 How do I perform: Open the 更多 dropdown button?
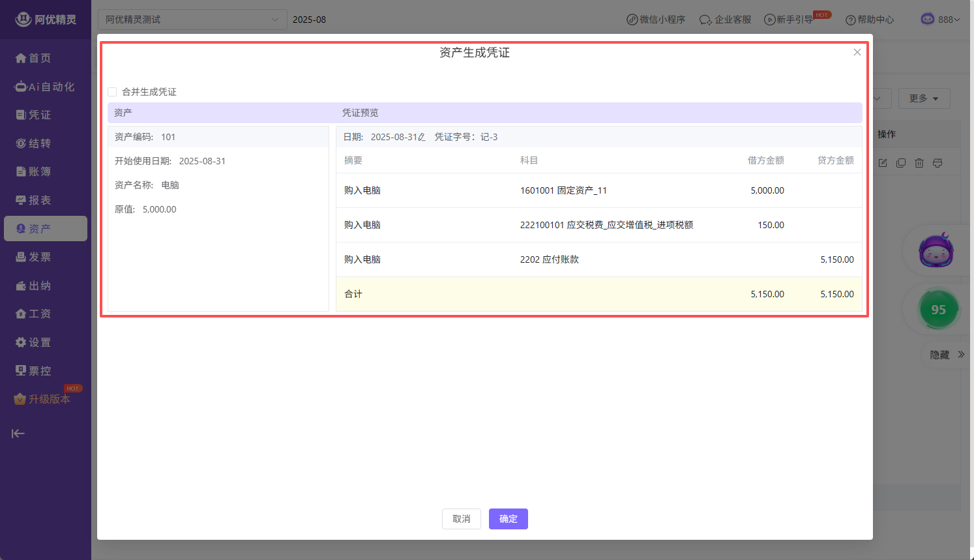click(924, 98)
